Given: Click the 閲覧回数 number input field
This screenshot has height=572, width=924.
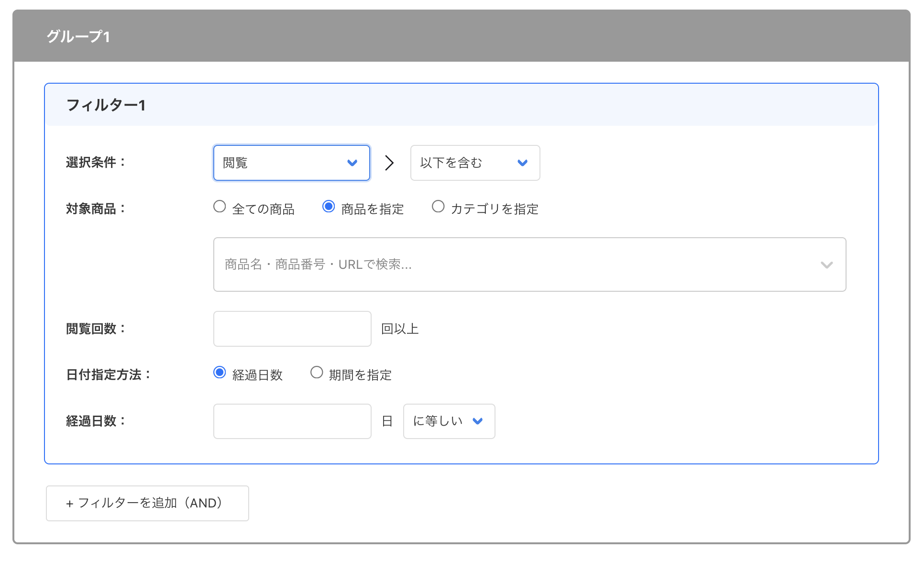Looking at the screenshot, I should point(292,328).
